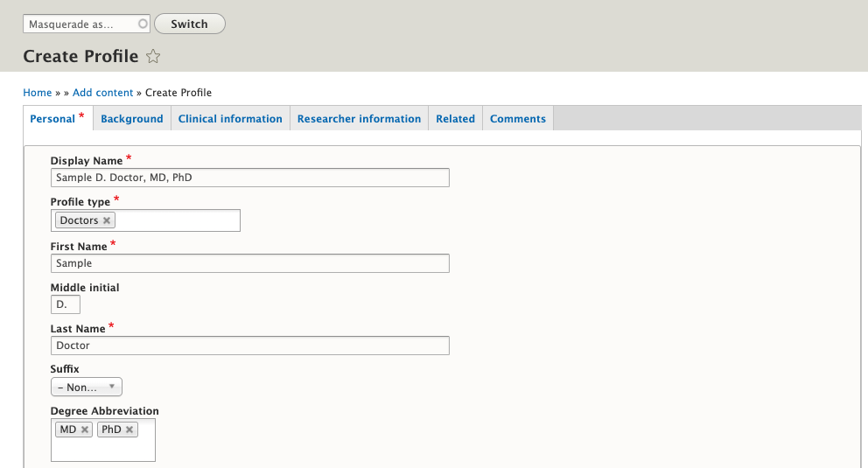Open the Clinical information tab

[x=230, y=119]
